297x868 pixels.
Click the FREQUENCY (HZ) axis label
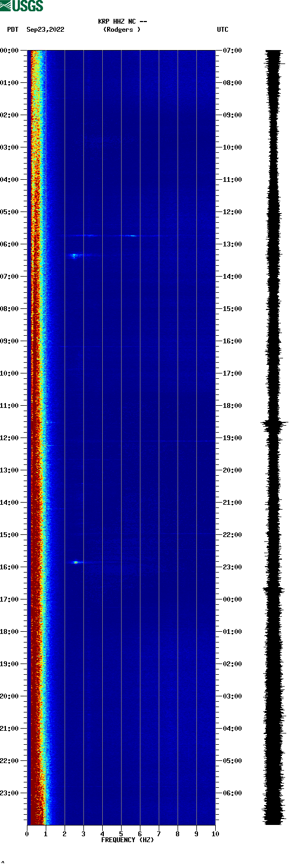128,840
